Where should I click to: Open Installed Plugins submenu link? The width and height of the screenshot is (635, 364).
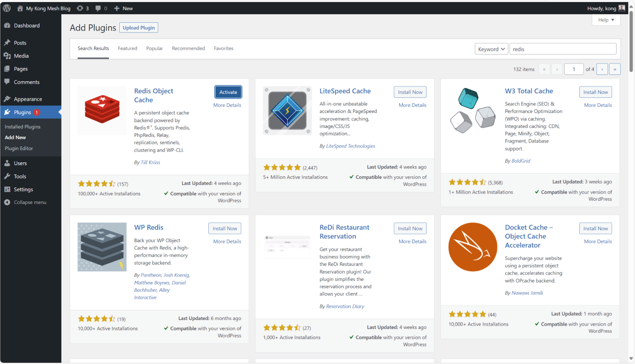click(23, 127)
